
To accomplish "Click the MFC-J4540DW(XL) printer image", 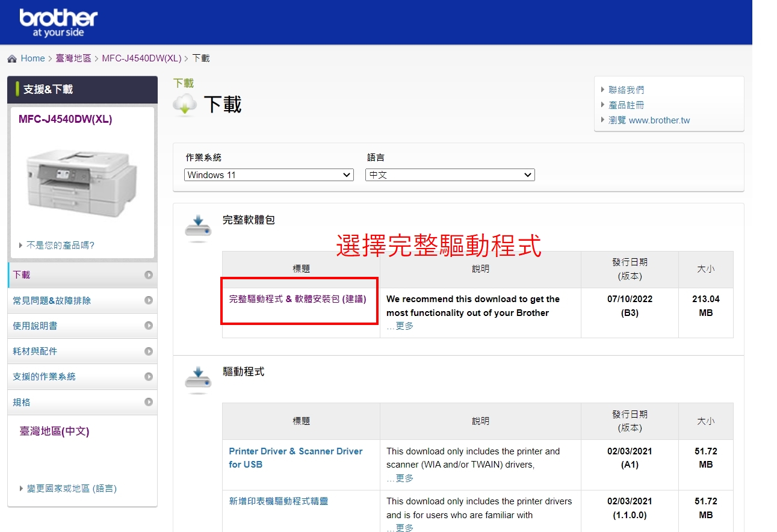I will pyautogui.click(x=82, y=183).
